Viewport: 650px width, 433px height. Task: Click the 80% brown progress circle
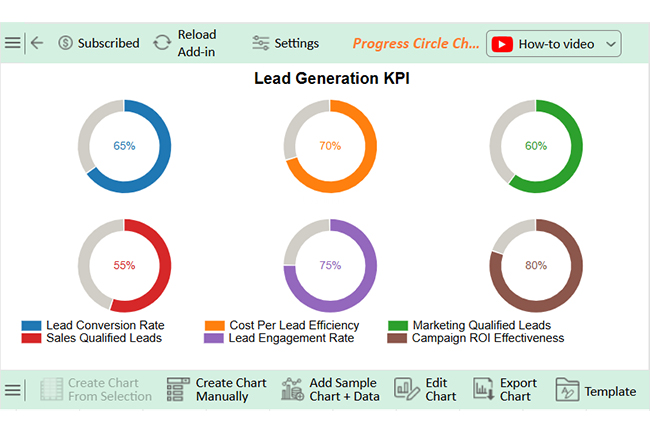[535, 266]
